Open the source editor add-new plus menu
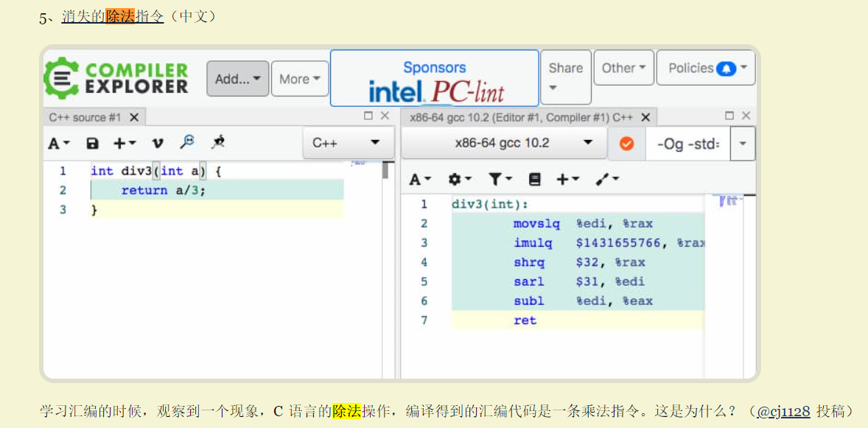 (125, 144)
